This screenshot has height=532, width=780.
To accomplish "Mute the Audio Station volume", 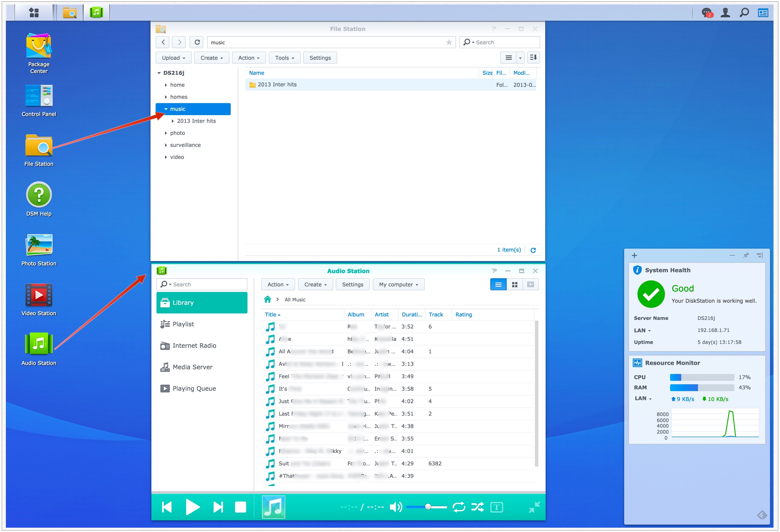I will [x=396, y=507].
